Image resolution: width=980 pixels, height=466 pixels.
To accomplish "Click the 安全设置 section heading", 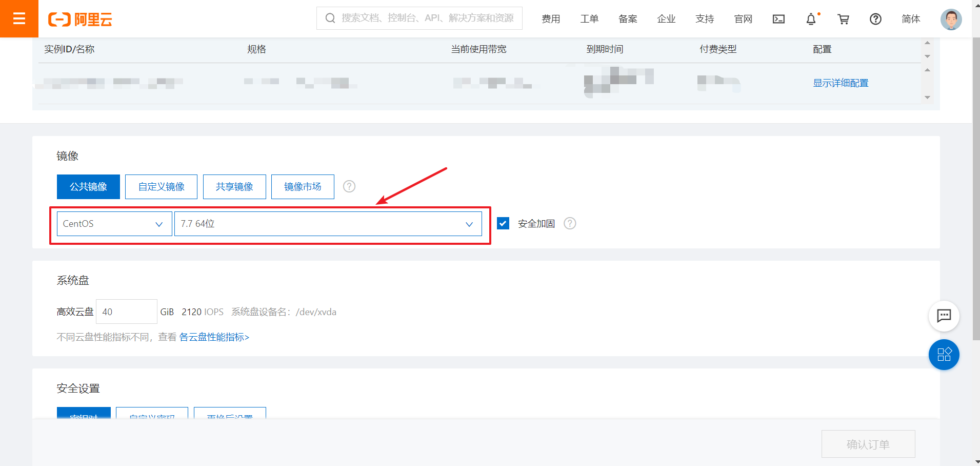I will click(78, 389).
